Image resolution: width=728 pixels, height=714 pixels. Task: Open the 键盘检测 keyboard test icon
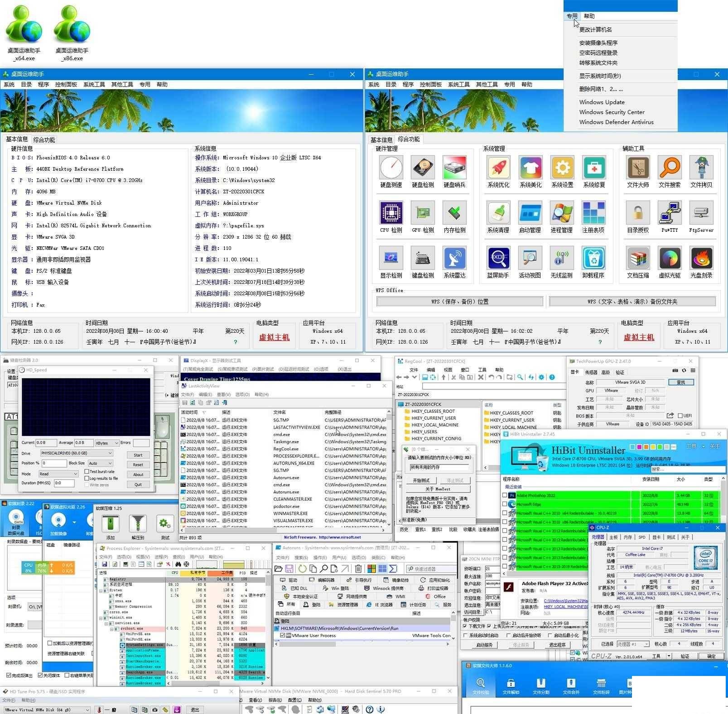(423, 258)
